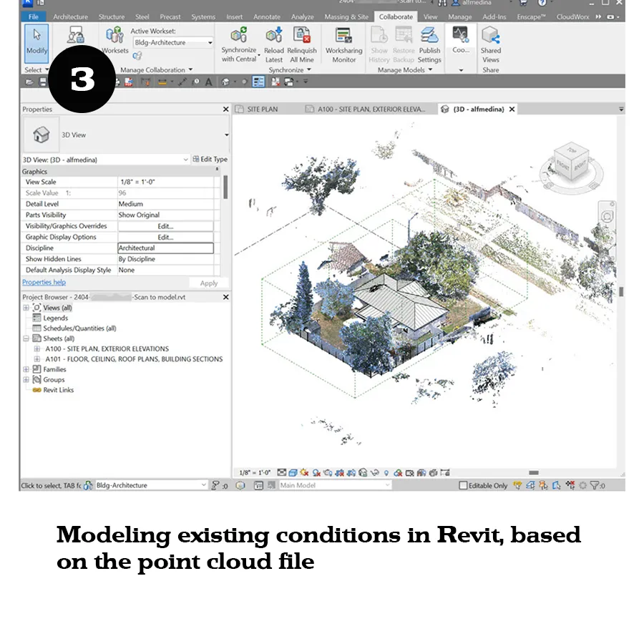Click Synchronize with Central
The image size is (644, 644).
pos(239,44)
